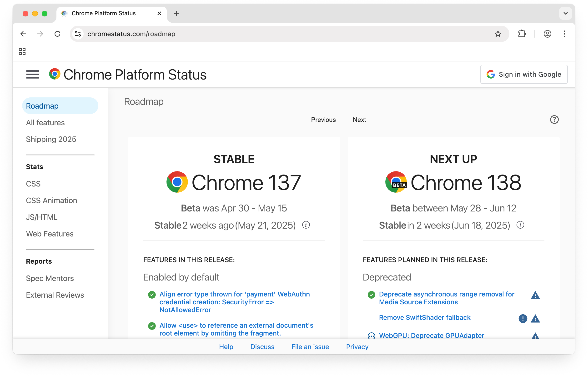Click the File an issue footer link
Image resolution: width=588 pixels, height=376 pixels.
310,347
